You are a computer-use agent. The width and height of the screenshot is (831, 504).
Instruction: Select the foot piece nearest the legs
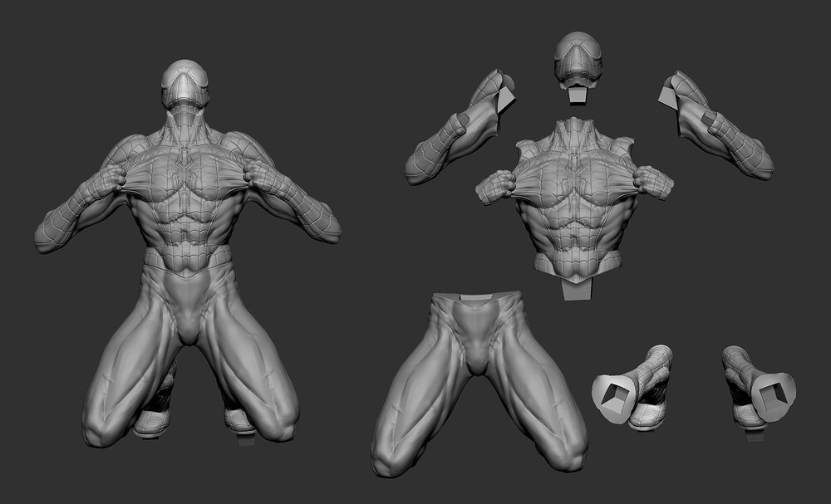pos(632,388)
